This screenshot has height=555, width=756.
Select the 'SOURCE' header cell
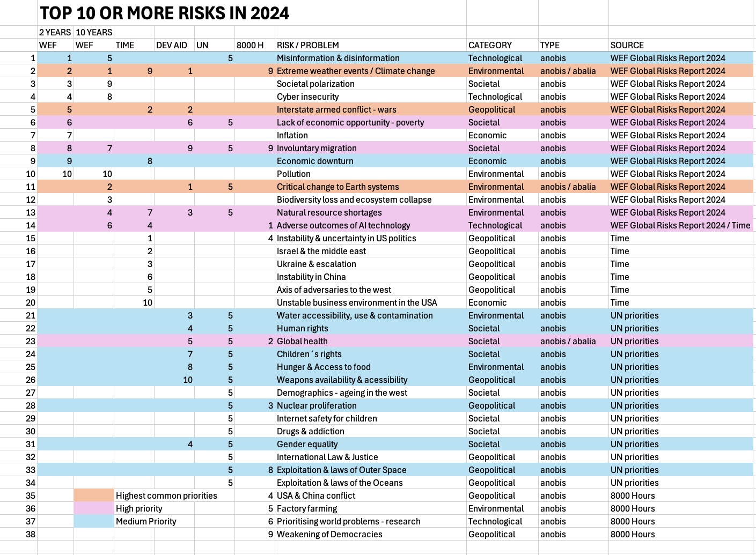(627, 45)
